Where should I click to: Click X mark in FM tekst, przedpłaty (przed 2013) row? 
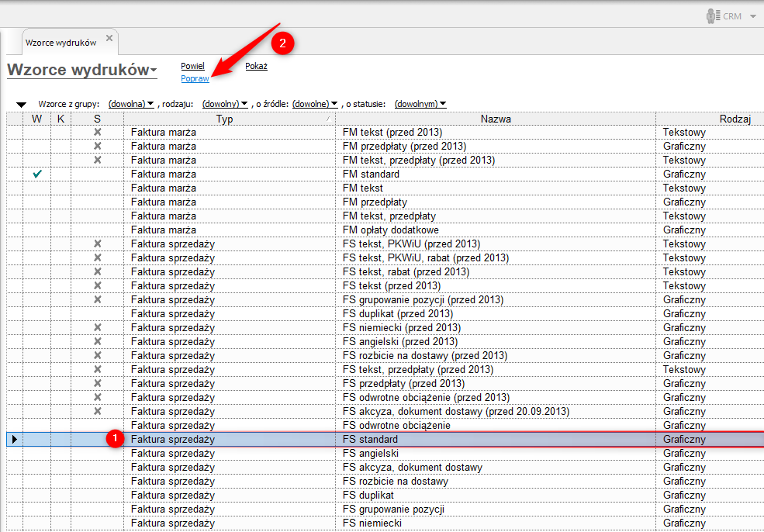(x=98, y=161)
